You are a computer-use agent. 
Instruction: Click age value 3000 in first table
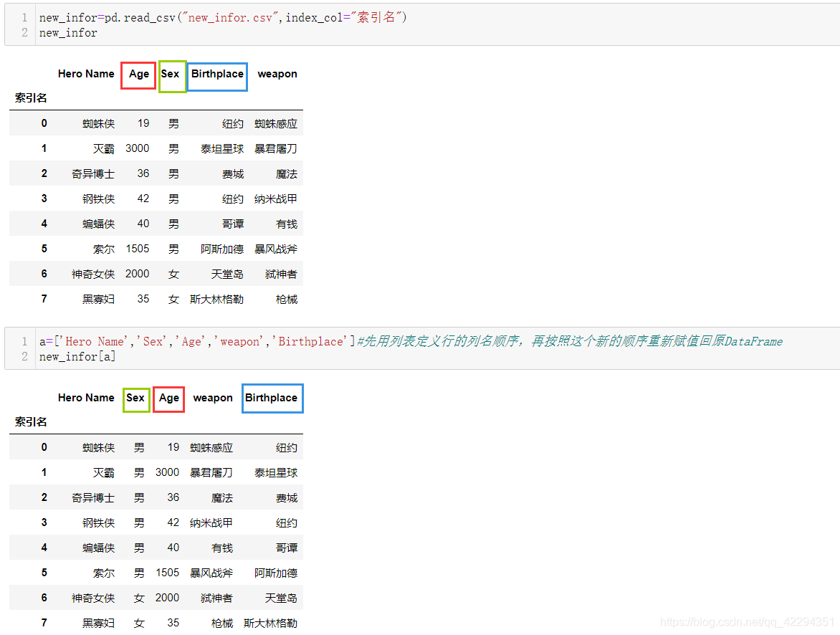click(137, 148)
